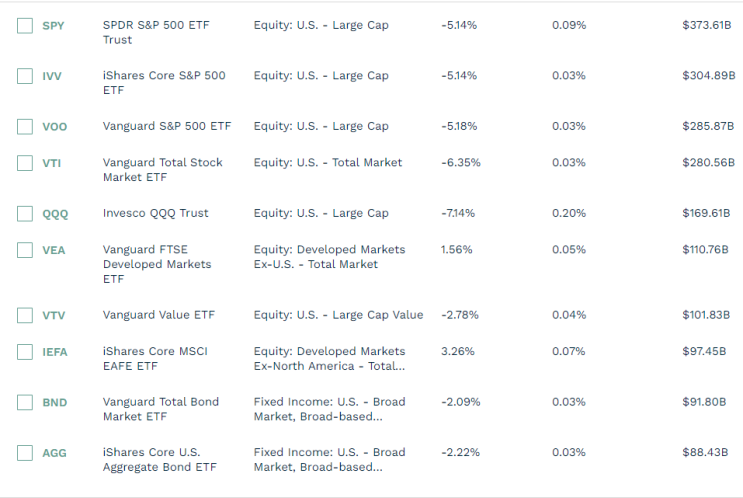The image size is (743, 498).
Task: Open the VTV ticker link
Action: click(x=54, y=316)
